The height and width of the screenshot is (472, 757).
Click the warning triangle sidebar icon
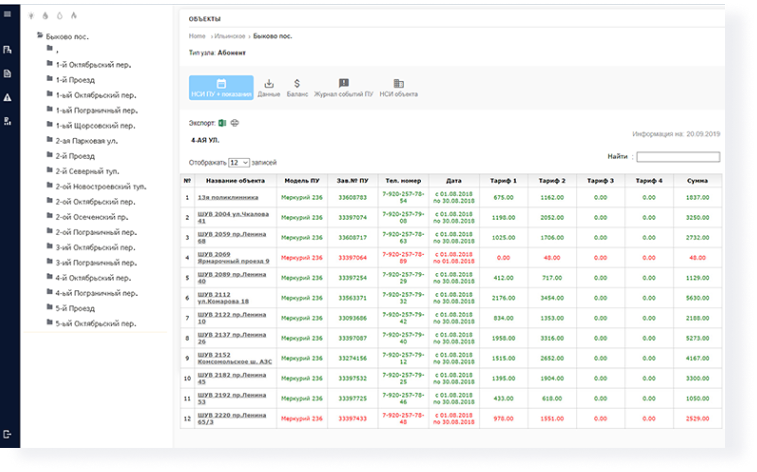(7, 97)
